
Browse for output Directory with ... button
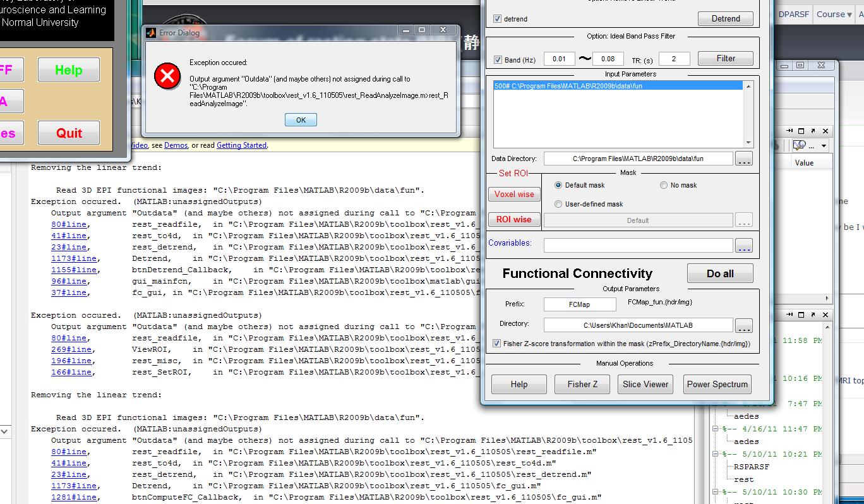pos(744,325)
